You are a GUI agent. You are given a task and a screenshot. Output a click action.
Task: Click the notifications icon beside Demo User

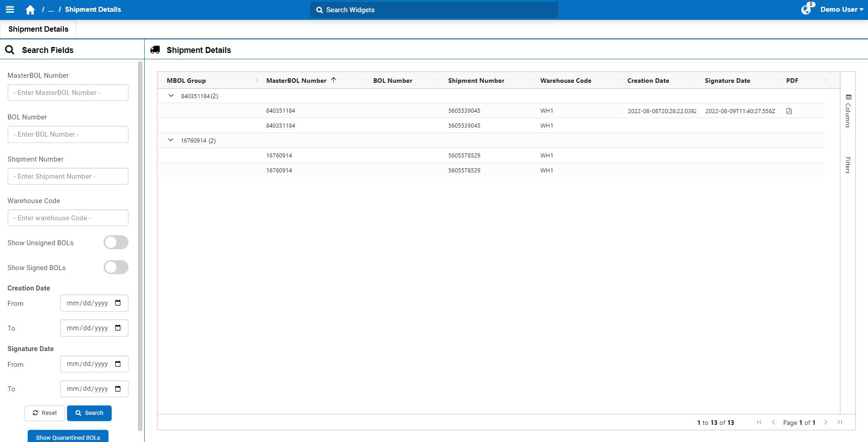pyautogui.click(x=806, y=10)
